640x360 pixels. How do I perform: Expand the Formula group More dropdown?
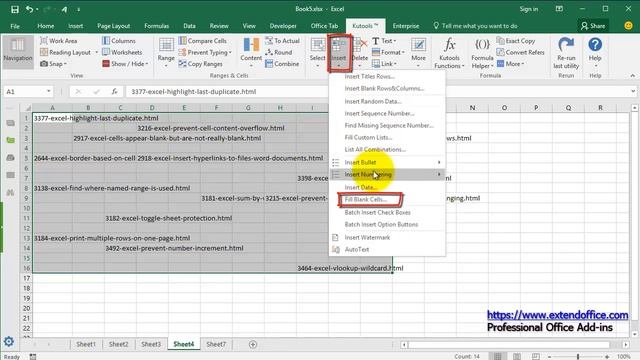pyautogui.click(x=522, y=64)
